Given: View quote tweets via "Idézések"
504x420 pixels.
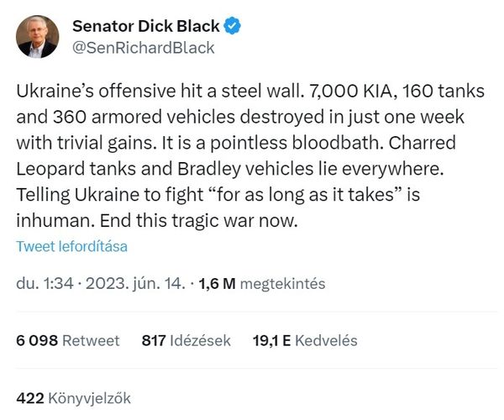Looking at the screenshot, I should 200,340.
